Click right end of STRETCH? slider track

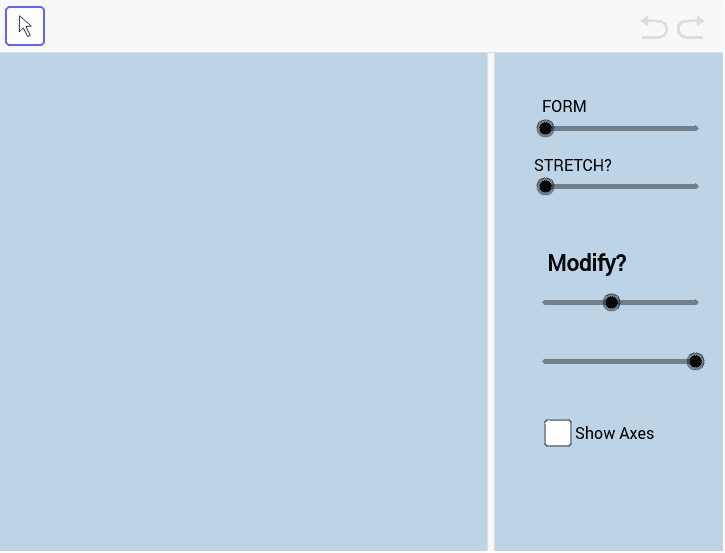[x=694, y=186]
